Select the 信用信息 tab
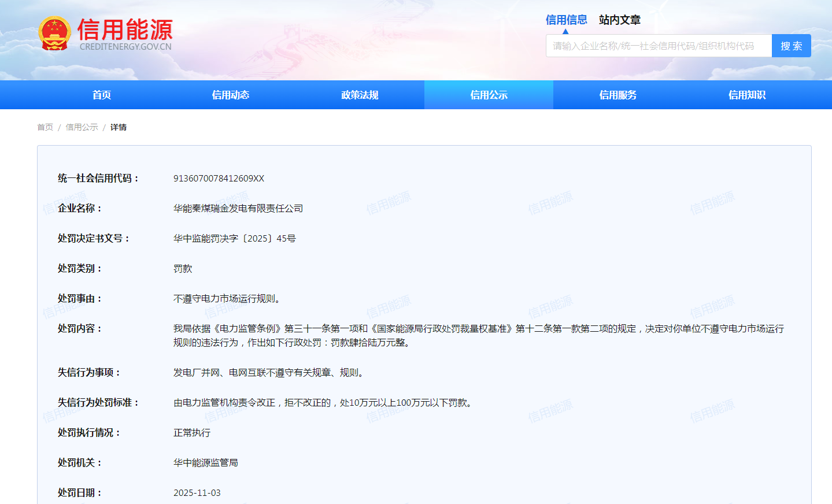 [x=565, y=20]
